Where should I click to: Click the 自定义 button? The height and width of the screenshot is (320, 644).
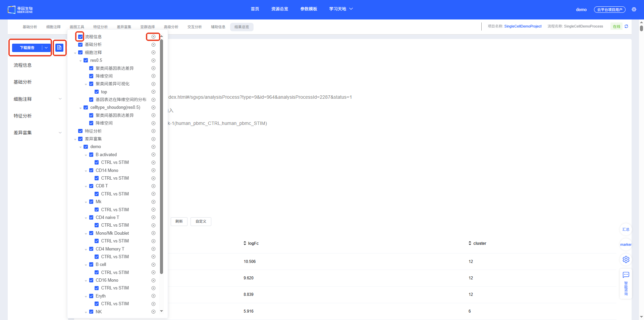pyautogui.click(x=201, y=221)
